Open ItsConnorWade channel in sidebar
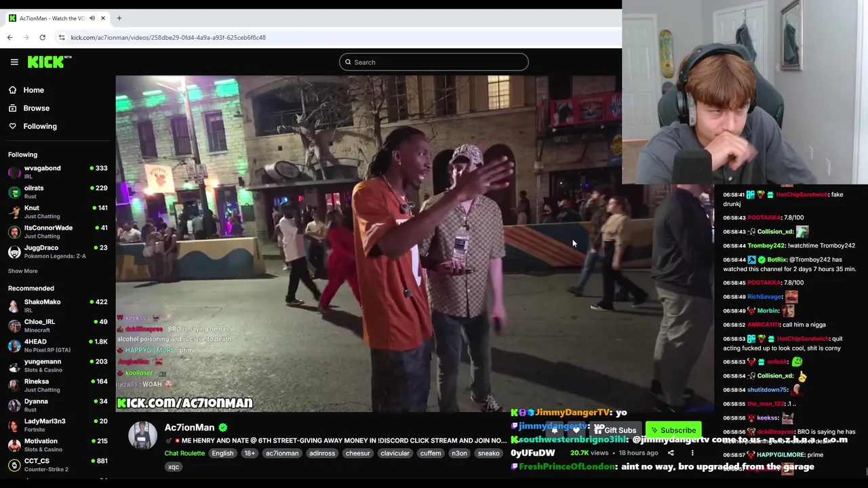The height and width of the screenshot is (488, 868). click(x=58, y=232)
